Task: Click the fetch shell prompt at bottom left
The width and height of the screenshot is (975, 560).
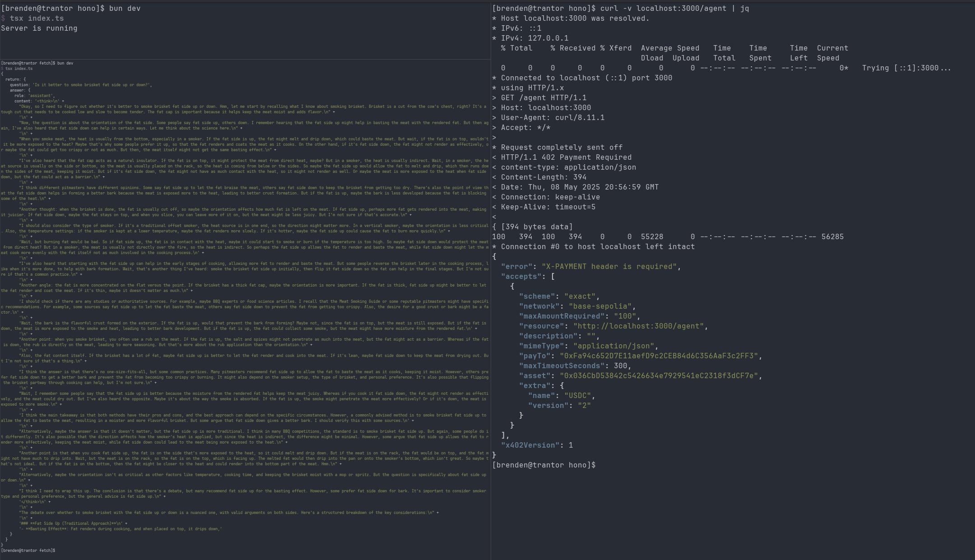Action: [28, 551]
